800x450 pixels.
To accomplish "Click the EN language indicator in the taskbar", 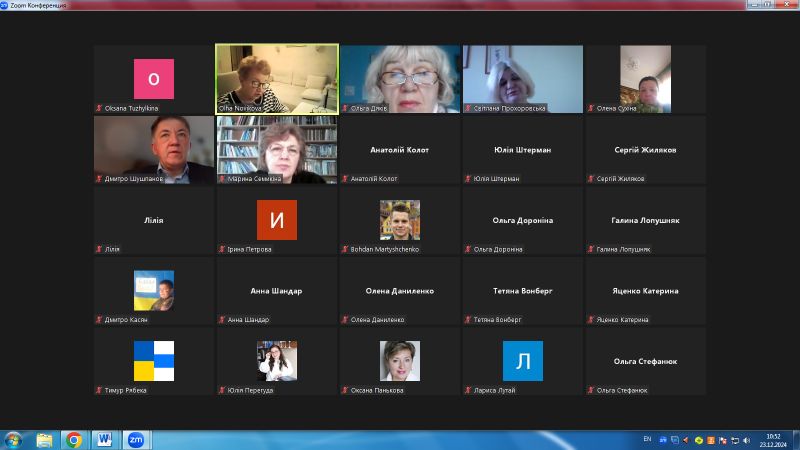I will [x=647, y=439].
